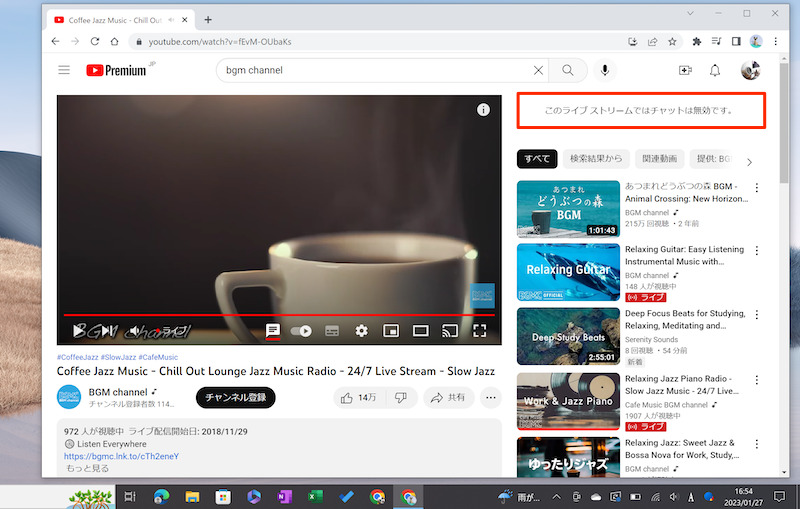This screenshot has height=509, width=800.
Task: Cast video with Play on TV icon
Action: pos(450,331)
